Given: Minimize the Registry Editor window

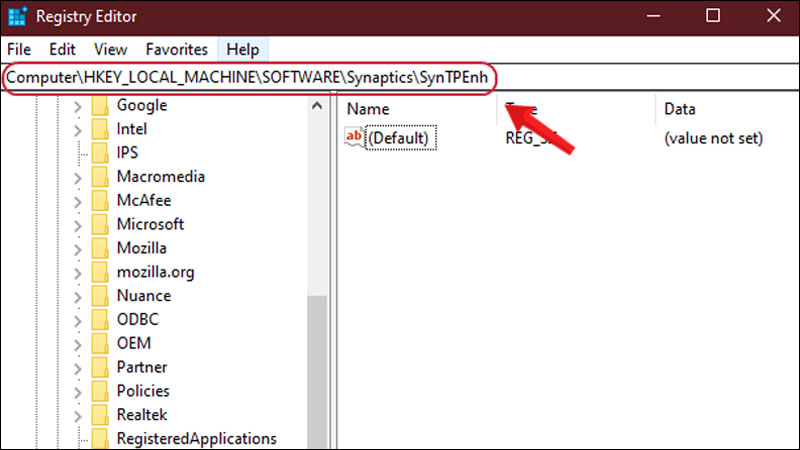Looking at the screenshot, I should pyautogui.click(x=654, y=16).
